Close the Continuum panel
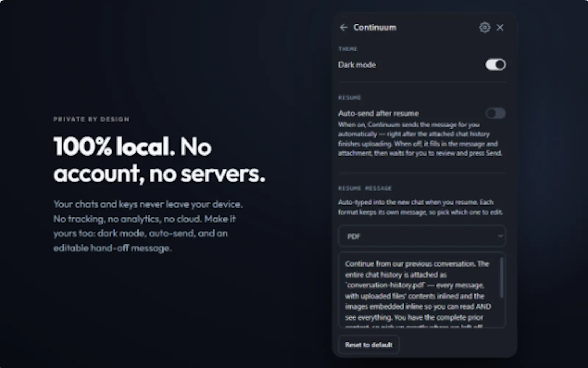The height and width of the screenshot is (368, 588). [x=500, y=28]
